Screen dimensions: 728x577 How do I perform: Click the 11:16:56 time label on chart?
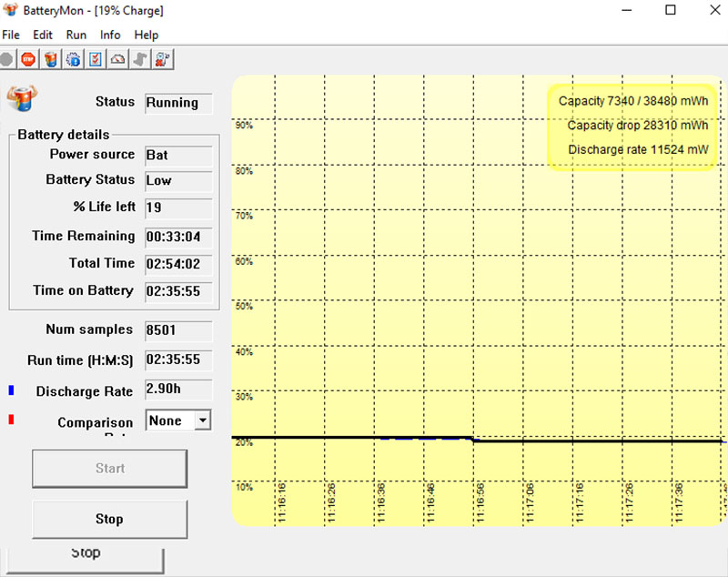[x=480, y=502]
